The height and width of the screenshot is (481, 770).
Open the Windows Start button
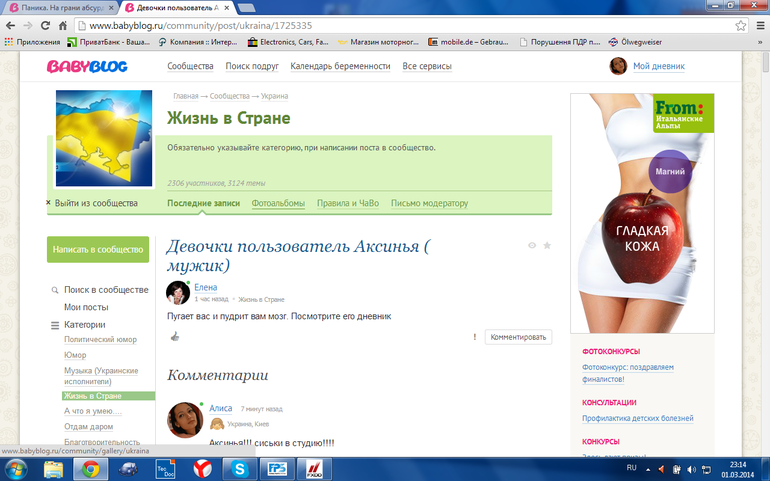pos(16,469)
